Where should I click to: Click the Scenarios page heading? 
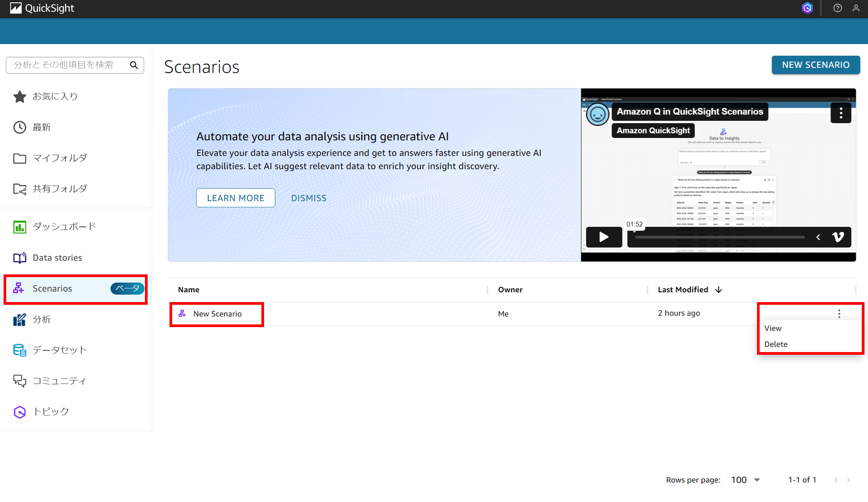point(202,67)
